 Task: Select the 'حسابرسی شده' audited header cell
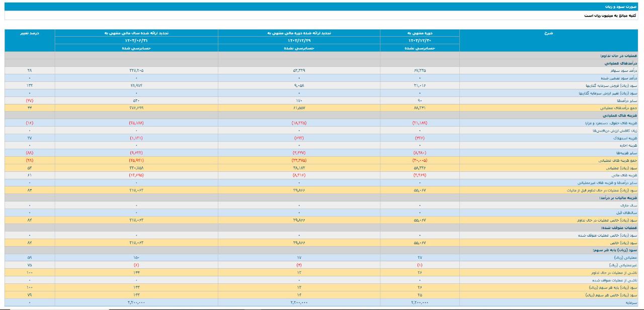pyautogui.click(x=136, y=49)
